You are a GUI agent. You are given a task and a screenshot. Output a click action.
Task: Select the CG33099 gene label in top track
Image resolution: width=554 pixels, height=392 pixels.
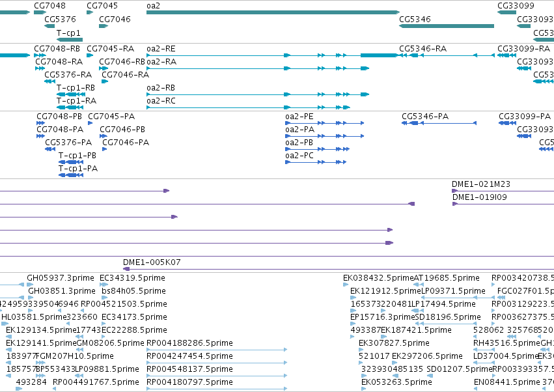click(x=516, y=6)
